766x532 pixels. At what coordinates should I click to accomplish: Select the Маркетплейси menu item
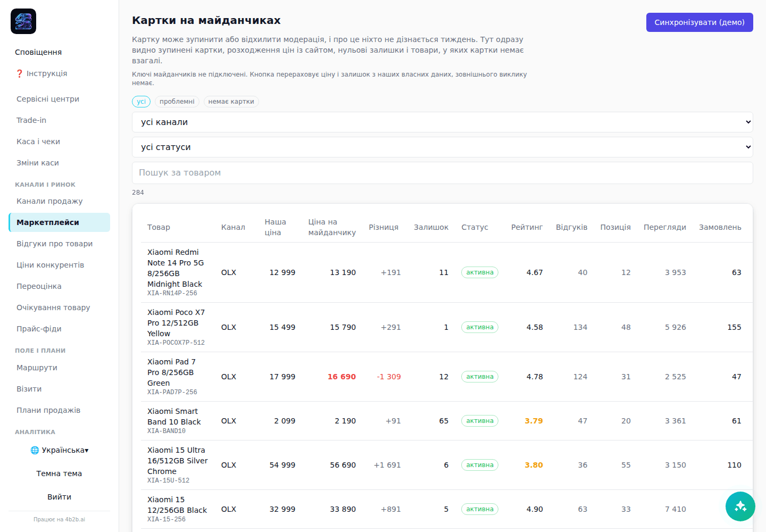click(x=59, y=222)
